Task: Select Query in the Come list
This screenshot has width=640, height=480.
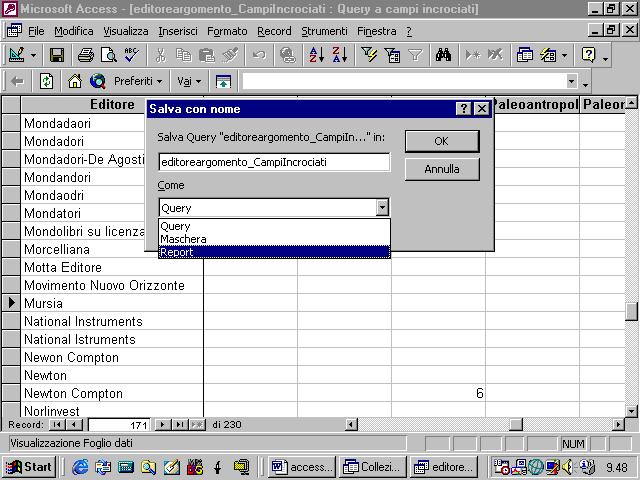Action: pyautogui.click(x=274, y=226)
